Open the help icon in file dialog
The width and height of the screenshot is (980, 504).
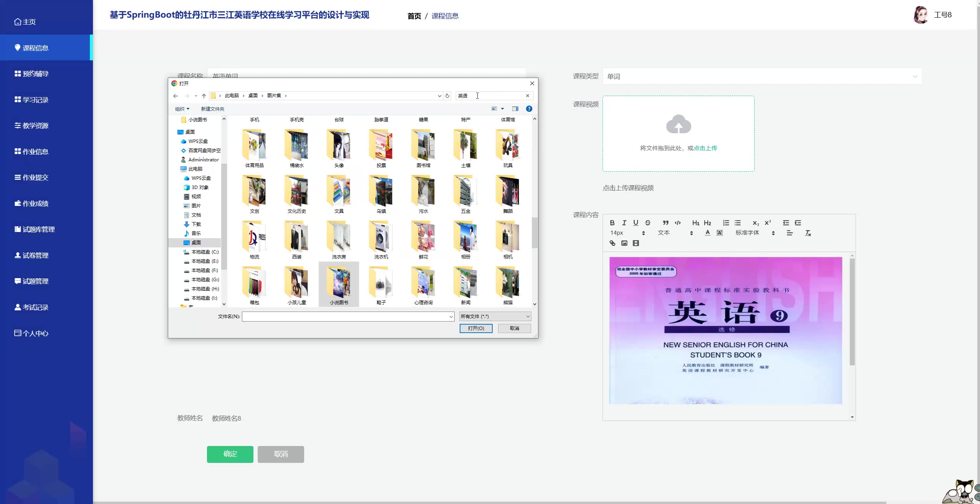[529, 109]
